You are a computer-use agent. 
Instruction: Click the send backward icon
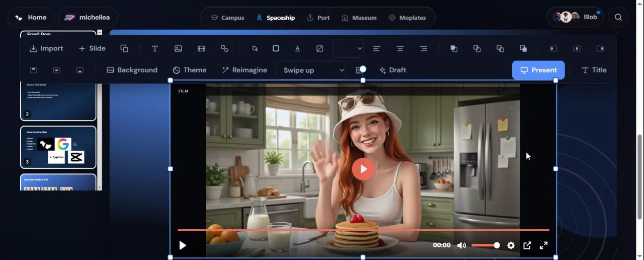pyautogui.click(x=500, y=48)
